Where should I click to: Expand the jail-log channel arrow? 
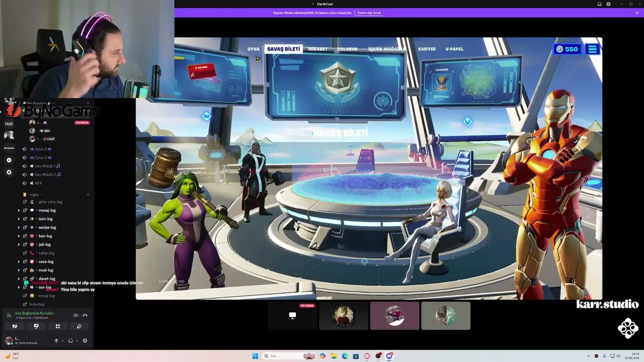[x=19, y=244]
